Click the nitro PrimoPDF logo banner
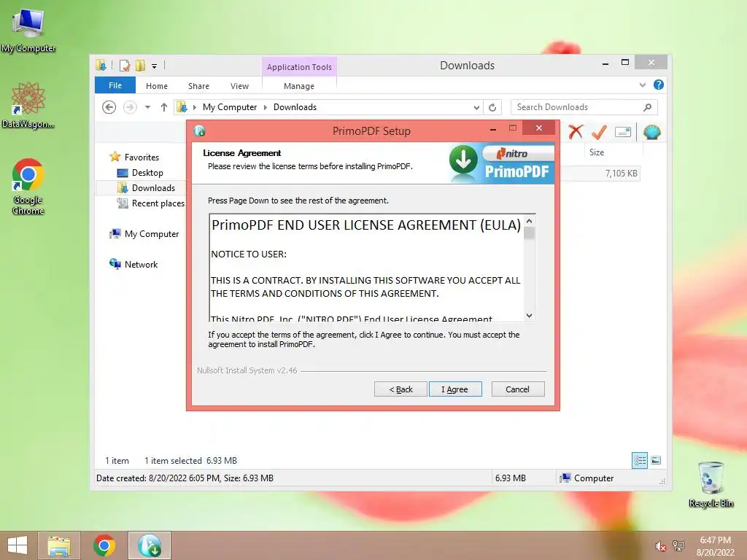 [x=502, y=163]
